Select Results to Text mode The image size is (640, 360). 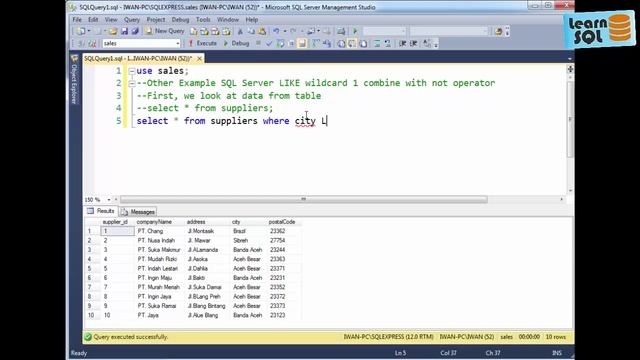pos(341,43)
